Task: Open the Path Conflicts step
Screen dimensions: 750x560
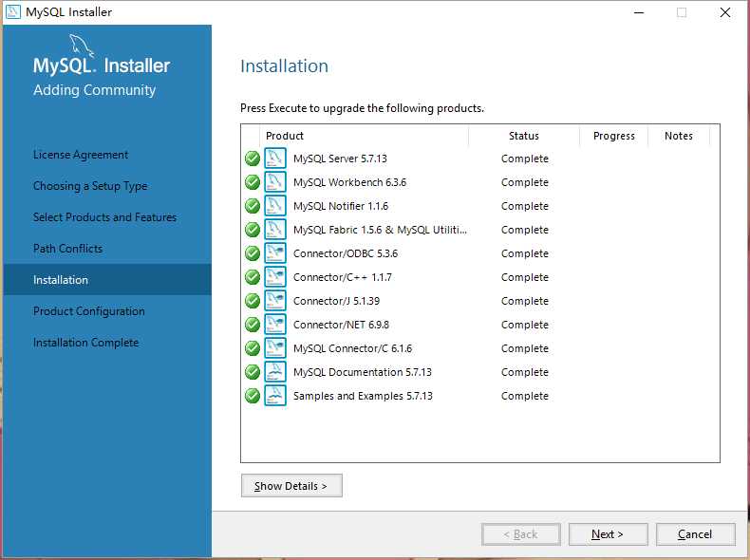Action: pos(68,249)
